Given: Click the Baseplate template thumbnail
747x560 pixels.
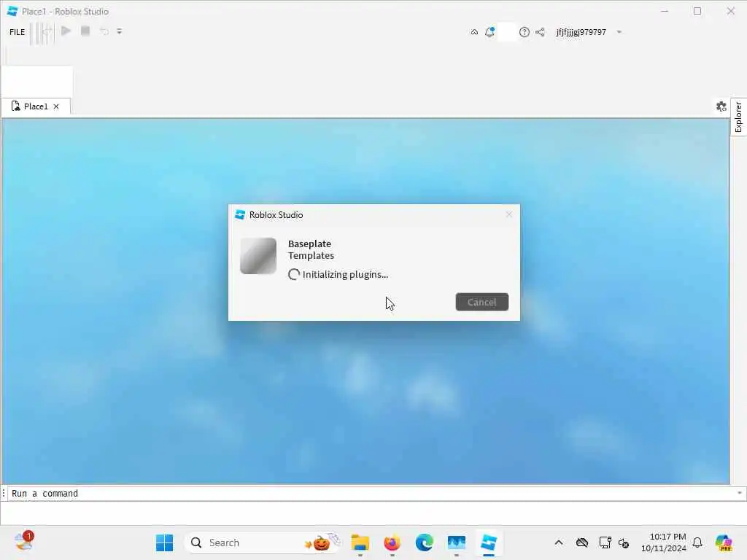Looking at the screenshot, I should [258, 256].
